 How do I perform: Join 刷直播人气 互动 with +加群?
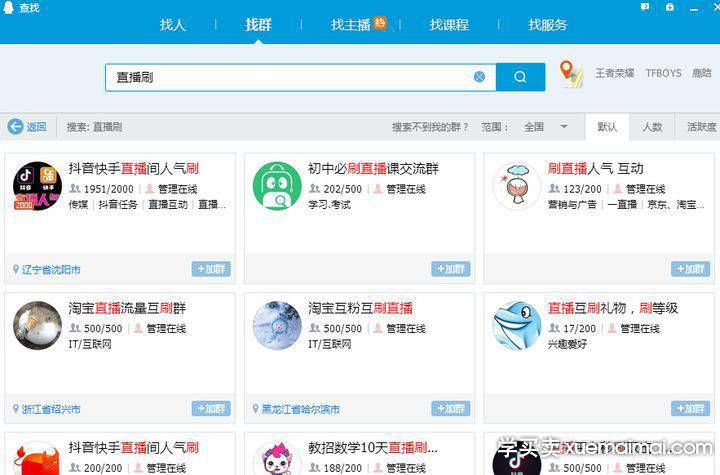pyautogui.click(x=691, y=269)
